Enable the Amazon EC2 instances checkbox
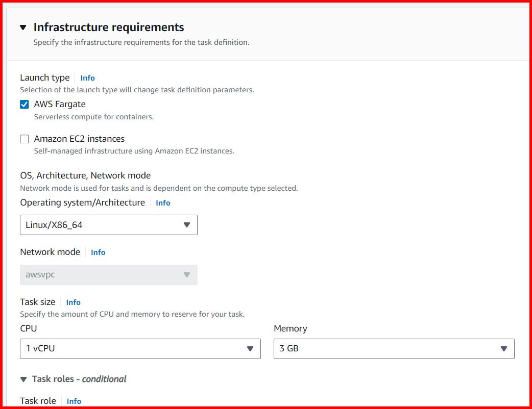Viewport: 532px width, 409px height. point(23,138)
